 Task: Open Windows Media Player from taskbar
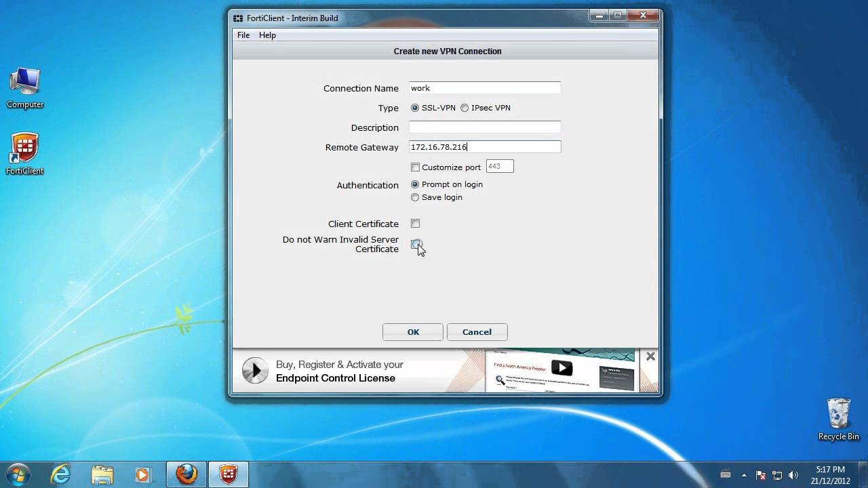click(143, 474)
